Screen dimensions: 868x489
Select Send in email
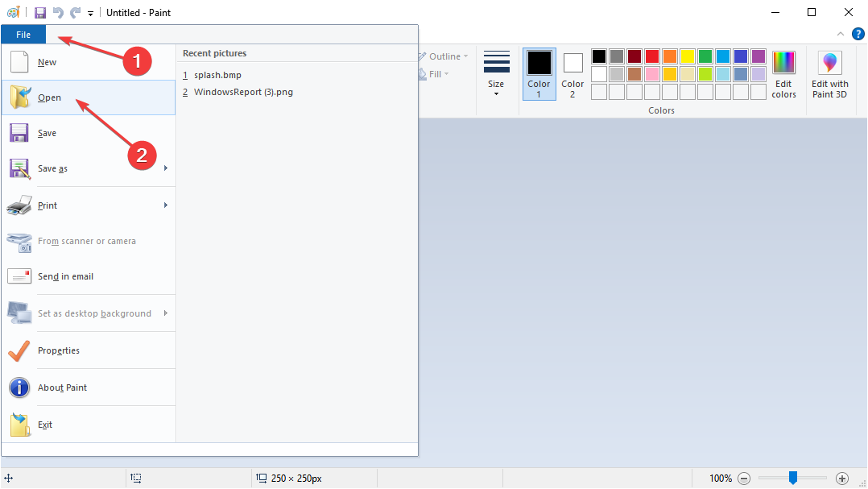point(89,276)
